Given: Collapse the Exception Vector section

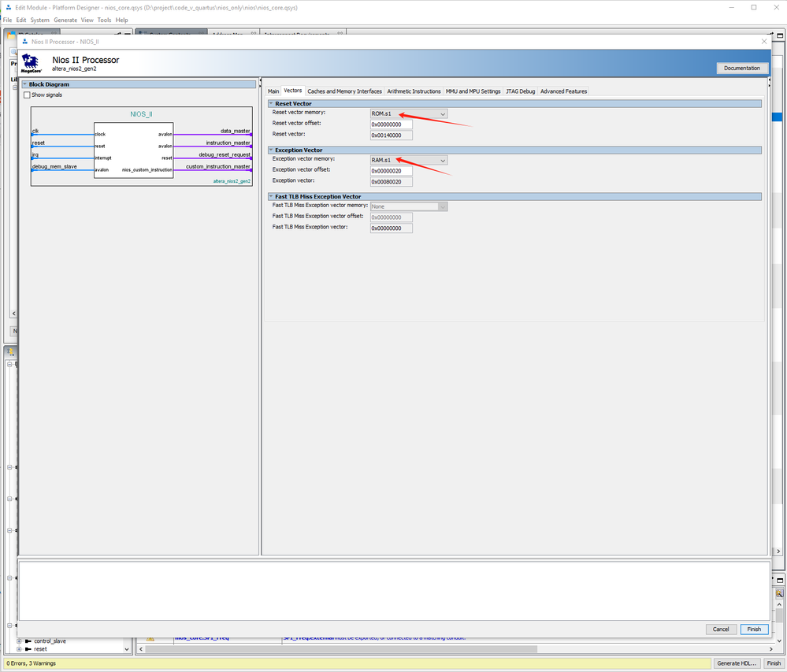Looking at the screenshot, I should [x=271, y=150].
